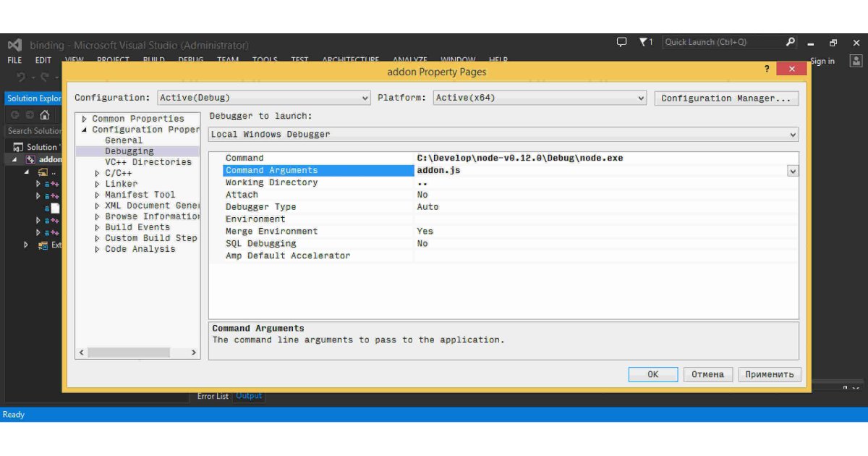Click the Sign in account avatar icon
The height and width of the screenshot is (456, 868).
pyautogui.click(x=856, y=61)
